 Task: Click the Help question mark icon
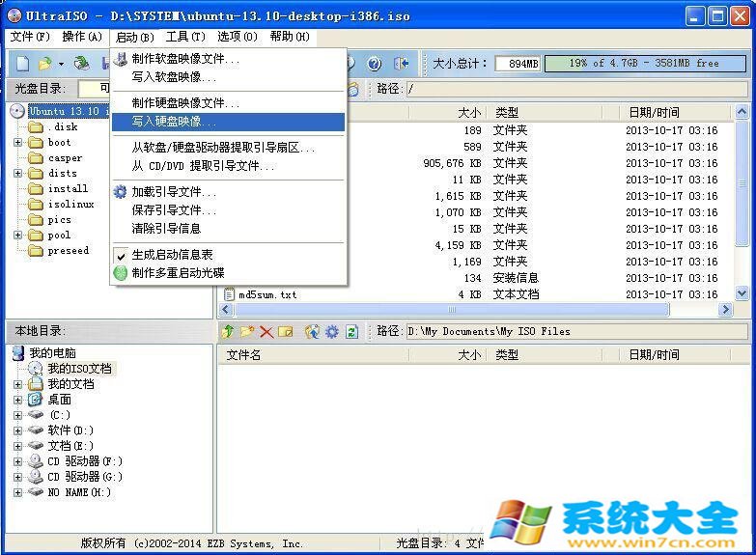click(x=374, y=64)
